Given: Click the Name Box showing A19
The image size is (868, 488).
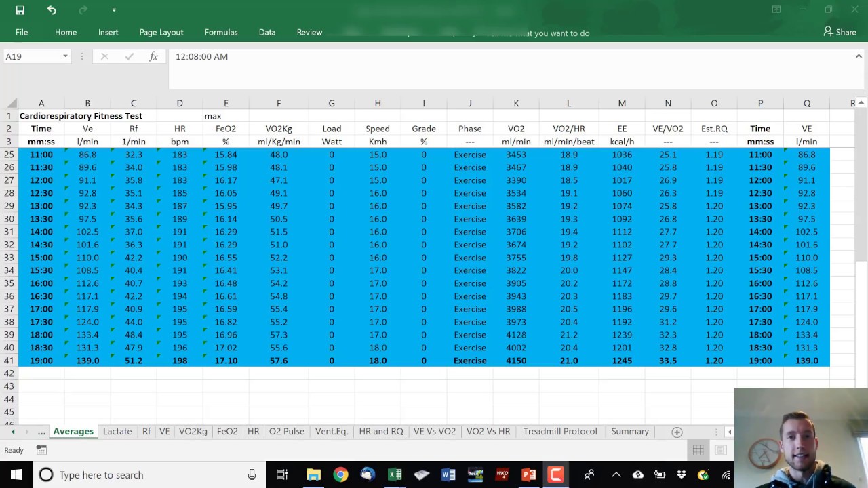Looking at the screenshot, I should pyautogui.click(x=33, y=56).
